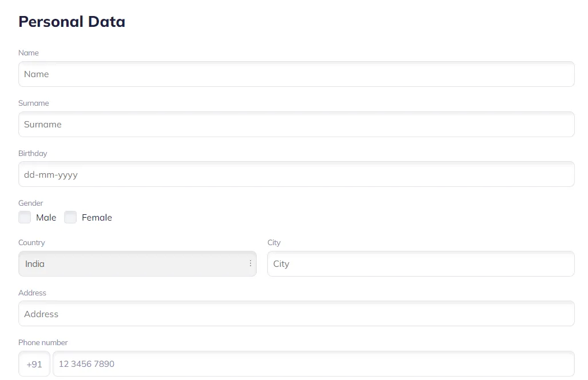The image size is (588, 380).
Task: Click the "Female" text label
Action: tap(97, 218)
